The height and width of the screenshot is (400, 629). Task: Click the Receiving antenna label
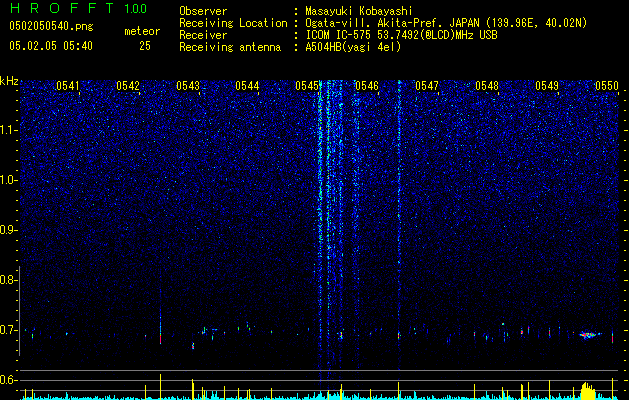pyautogui.click(x=230, y=47)
